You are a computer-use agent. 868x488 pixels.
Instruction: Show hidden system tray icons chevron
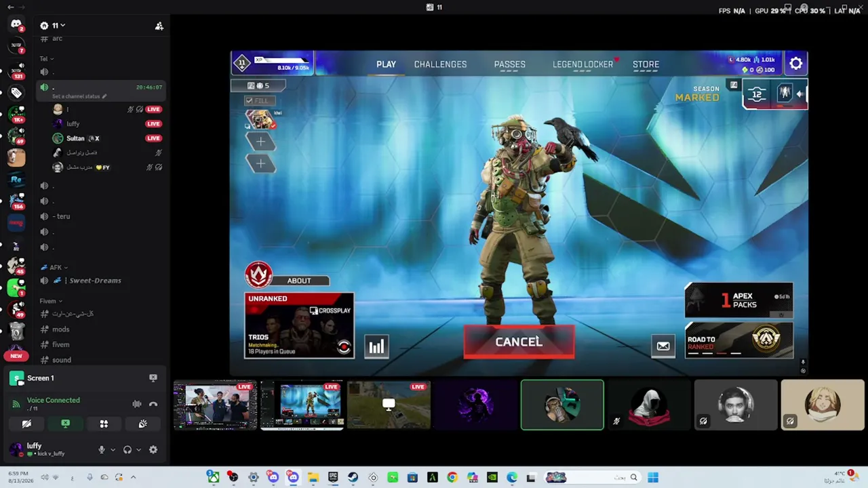coord(133,477)
